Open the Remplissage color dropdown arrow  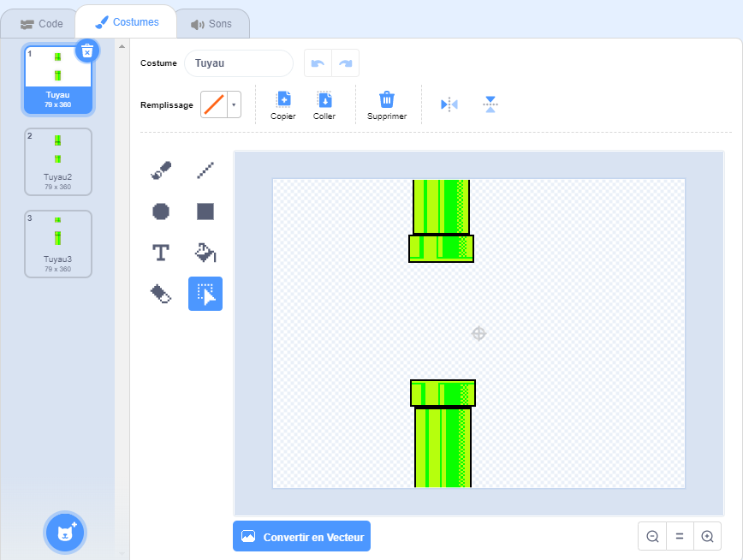click(x=234, y=105)
